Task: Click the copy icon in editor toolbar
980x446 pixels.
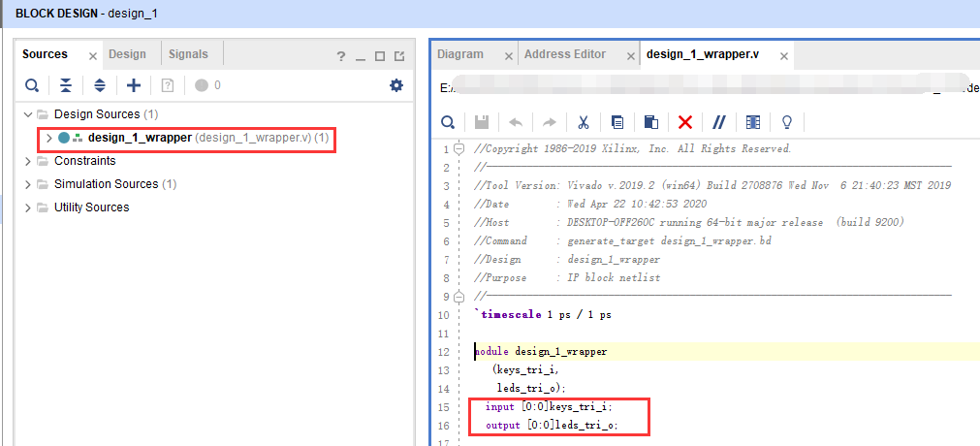Action: [x=617, y=122]
